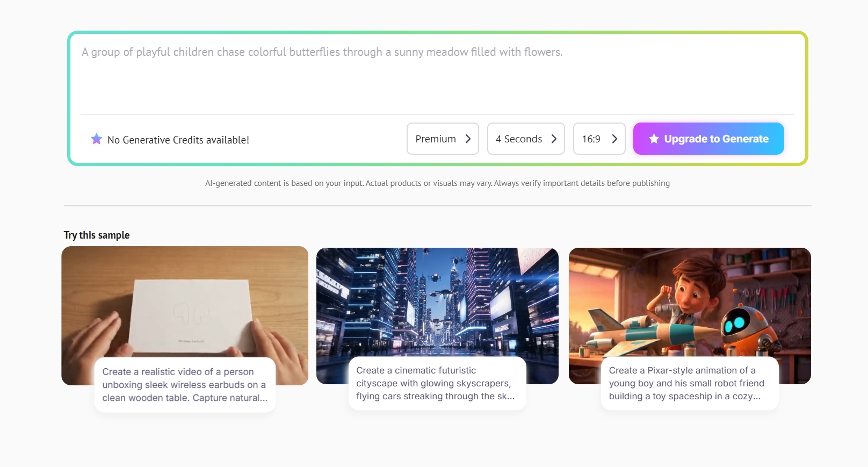The image size is (868, 467).
Task: Click the horizontal divider above the samples
Action: coord(437,206)
